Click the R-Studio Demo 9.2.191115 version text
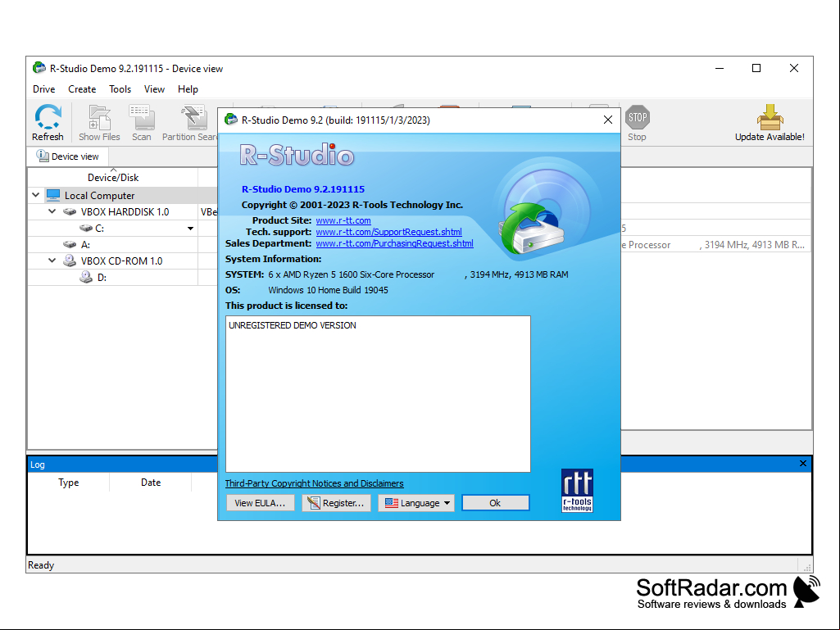 coord(303,189)
